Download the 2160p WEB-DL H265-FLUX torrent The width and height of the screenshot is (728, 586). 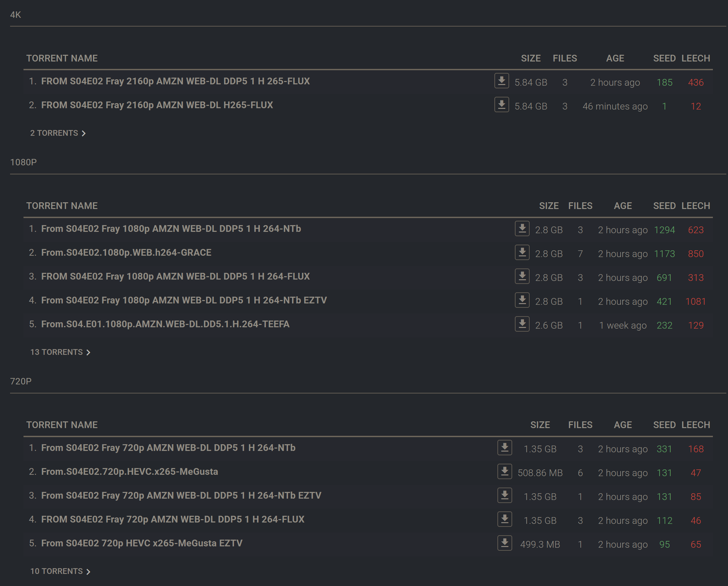501,105
